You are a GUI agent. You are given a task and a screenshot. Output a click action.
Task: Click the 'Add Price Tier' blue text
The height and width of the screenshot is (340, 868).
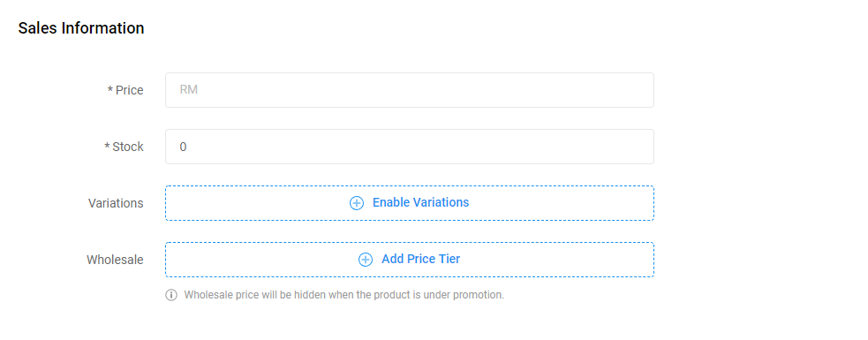[420, 259]
